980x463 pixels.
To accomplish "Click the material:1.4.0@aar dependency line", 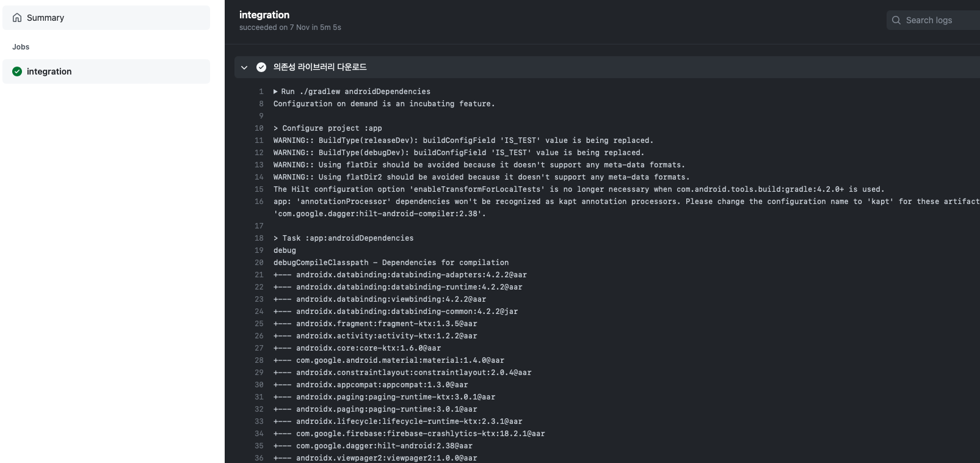I will click(389, 360).
